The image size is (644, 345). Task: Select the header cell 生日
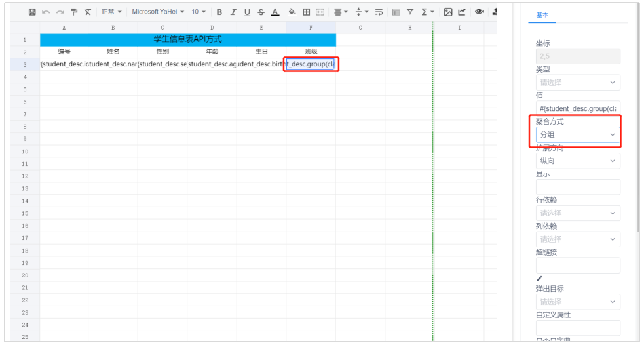pyautogui.click(x=261, y=52)
